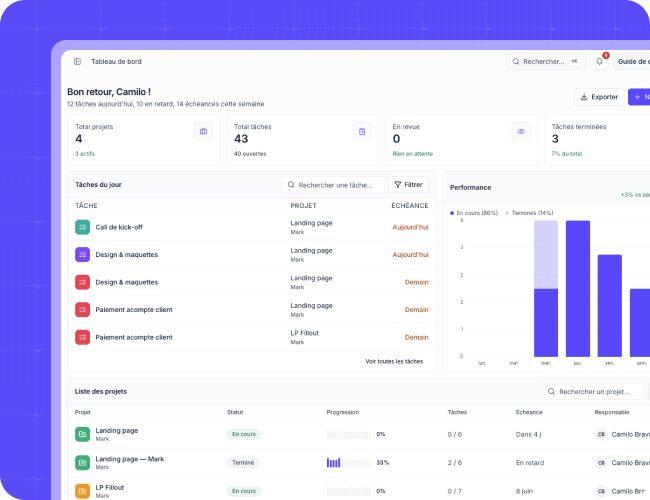Click Progression column header
The height and width of the screenshot is (500, 650).
coord(343,412)
